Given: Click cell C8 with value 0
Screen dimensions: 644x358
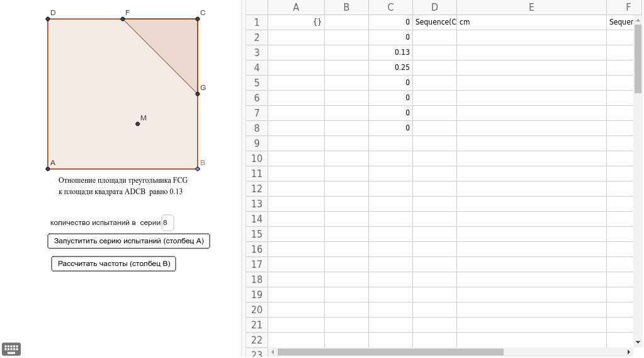Looking at the screenshot, I should point(390,128).
